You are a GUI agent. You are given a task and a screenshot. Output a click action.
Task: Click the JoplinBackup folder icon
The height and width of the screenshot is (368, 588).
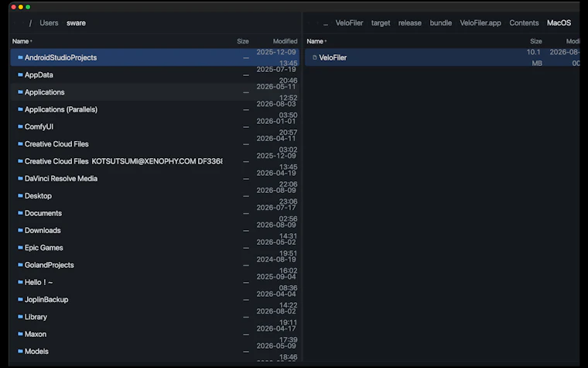(x=20, y=299)
